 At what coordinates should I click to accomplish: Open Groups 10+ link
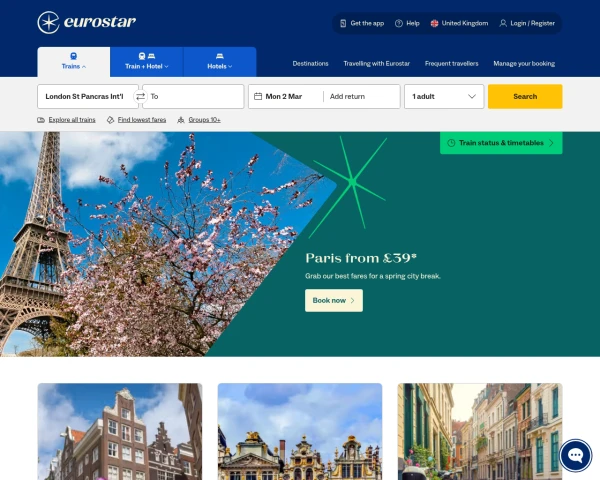click(x=204, y=120)
